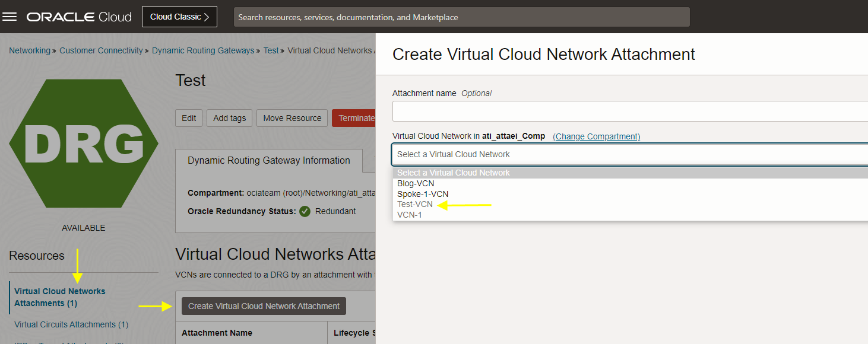868x344 pixels.
Task: Click the Add tags button
Action: coord(229,118)
